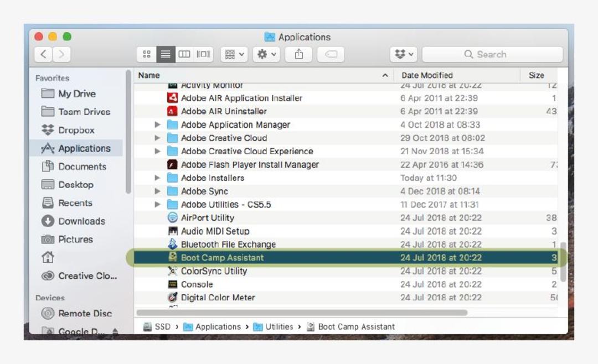Click the Home folder house icon
The image size is (598, 364).
point(48,258)
